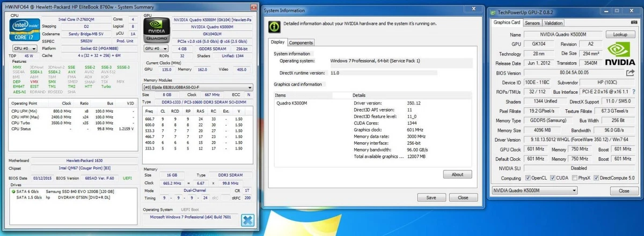This screenshot has width=644, height=236.
Task: Click Close in the System Information window
Action: (x=463, y=197)
